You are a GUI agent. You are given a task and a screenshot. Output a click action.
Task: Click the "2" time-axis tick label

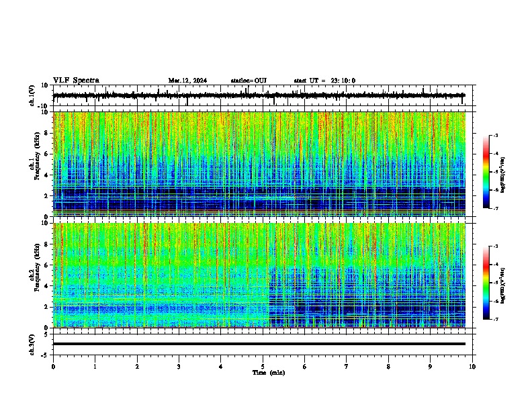(137, 367)
